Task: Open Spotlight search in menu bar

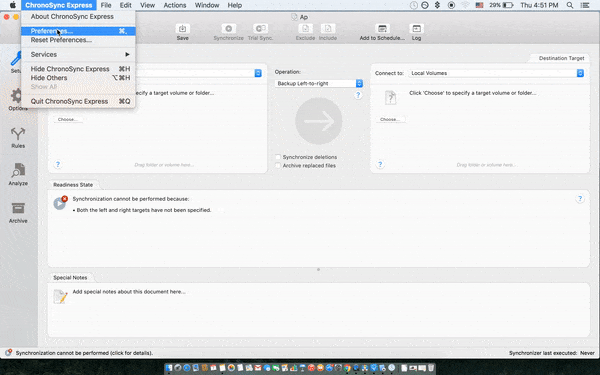Action: (x=570, y=5)
